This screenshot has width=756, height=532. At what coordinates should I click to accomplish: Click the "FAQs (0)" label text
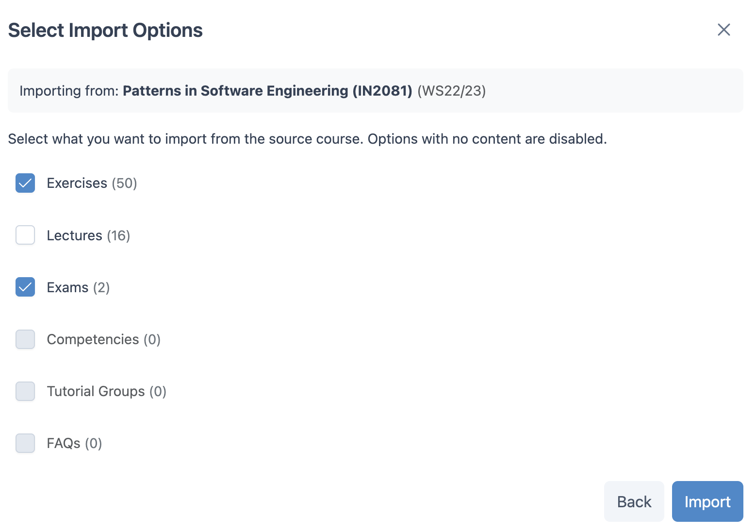pos(74,443)
